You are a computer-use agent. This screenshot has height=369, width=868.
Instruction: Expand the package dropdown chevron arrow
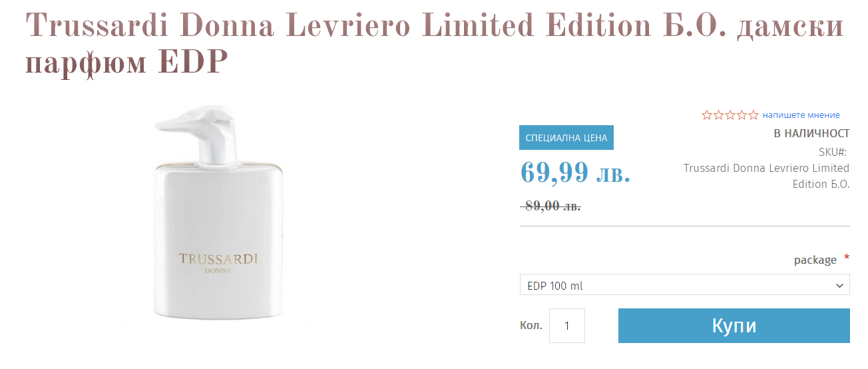839,286
